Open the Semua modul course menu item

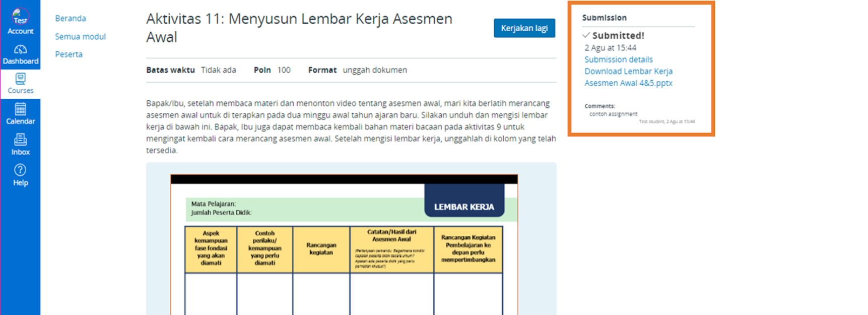[x=80, y=36]
